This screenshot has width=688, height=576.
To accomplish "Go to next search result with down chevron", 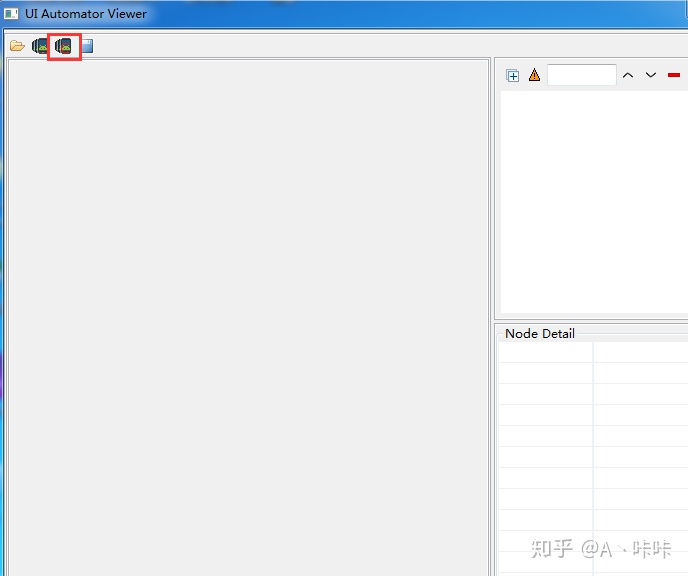I will coord(651,75).
